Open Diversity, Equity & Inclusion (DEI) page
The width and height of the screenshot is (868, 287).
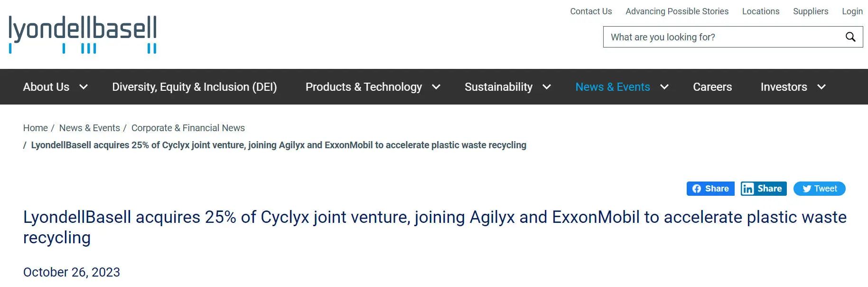pos(195,87)
